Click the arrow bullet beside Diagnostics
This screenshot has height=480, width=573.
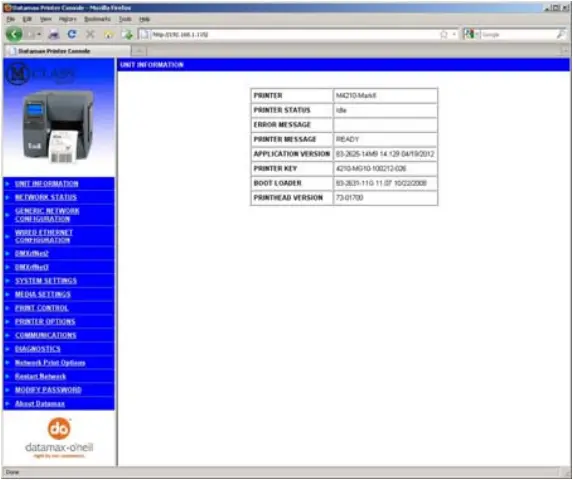(x=8, y=349)
